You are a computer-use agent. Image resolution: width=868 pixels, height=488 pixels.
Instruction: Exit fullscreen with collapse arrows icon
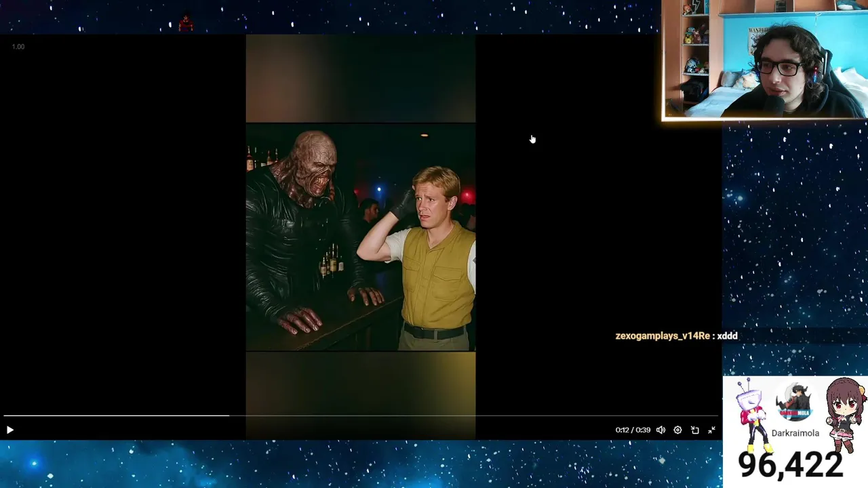point(712,430)
